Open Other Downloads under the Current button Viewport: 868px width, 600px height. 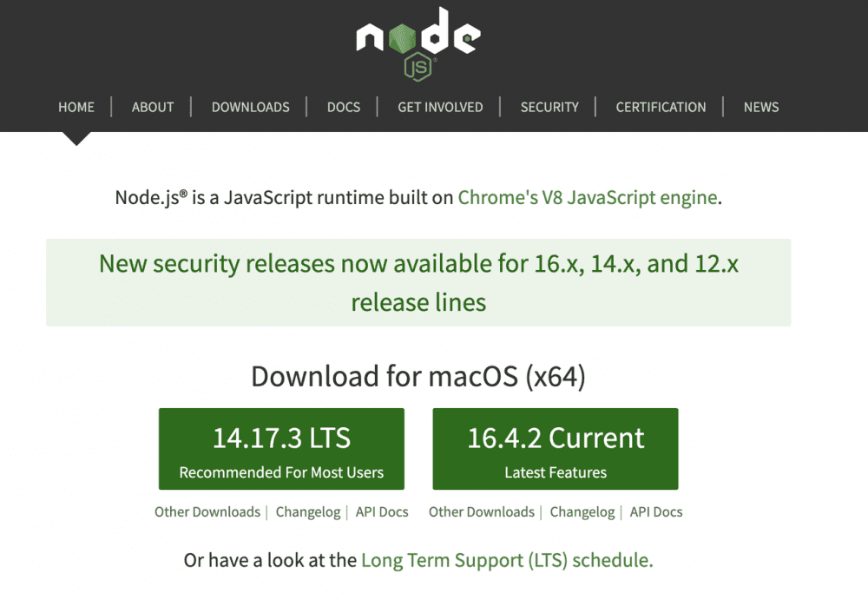(482, 511)
